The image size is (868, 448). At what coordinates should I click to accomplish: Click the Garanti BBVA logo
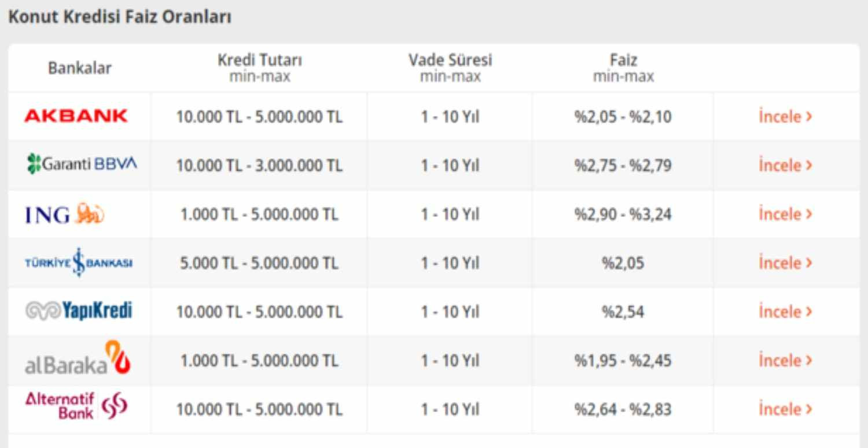[x=82, y=164]
